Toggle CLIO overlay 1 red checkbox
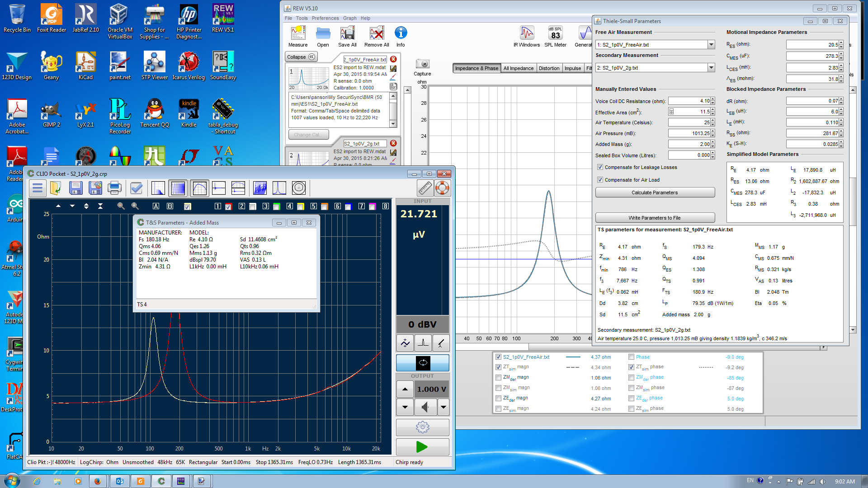The image size is (868, 488). click(x=228, y=206)
